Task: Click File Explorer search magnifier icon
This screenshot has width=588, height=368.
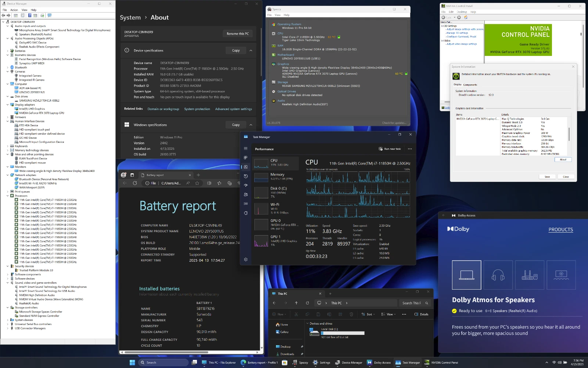Action: (x=427, y=303)
